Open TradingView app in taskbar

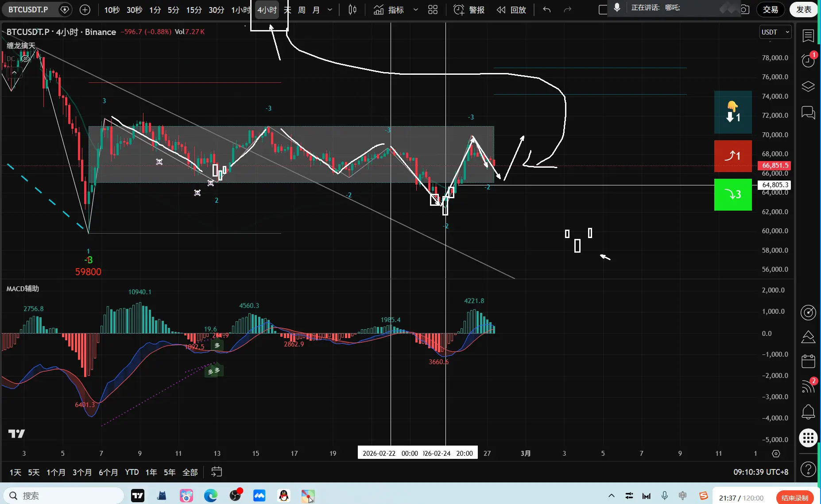138,496
